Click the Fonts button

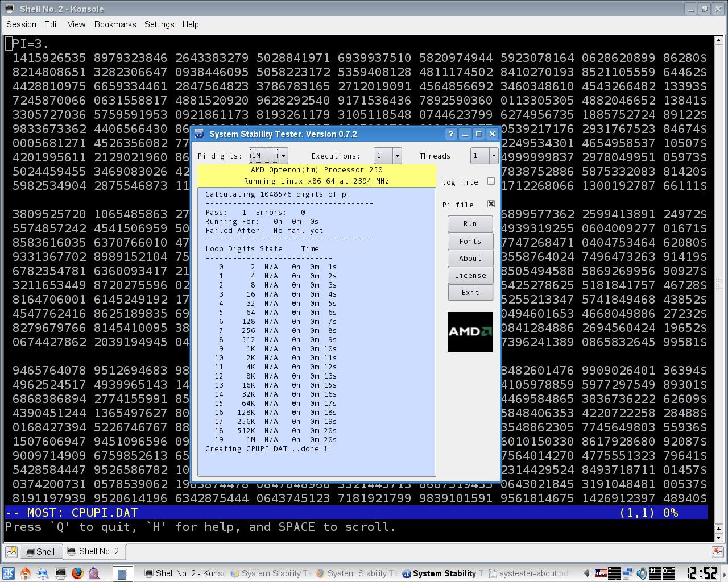pyautogui.click(x=470, y=241)
